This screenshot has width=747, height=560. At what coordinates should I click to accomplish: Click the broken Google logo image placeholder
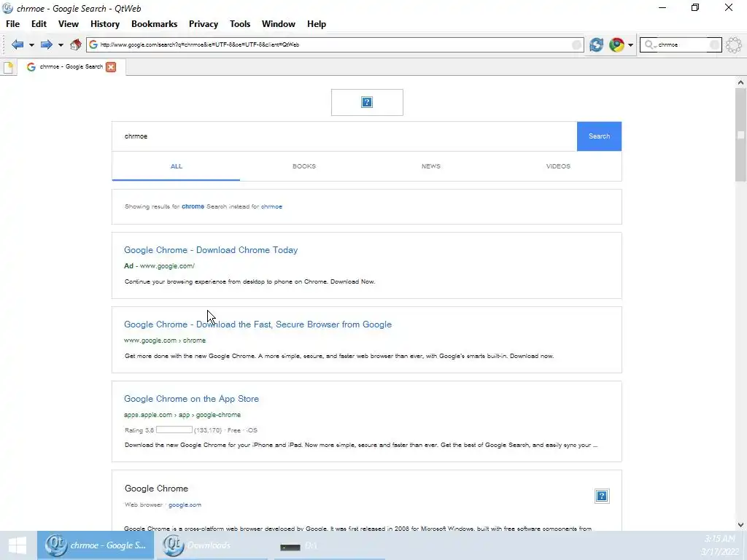(367, 102)
